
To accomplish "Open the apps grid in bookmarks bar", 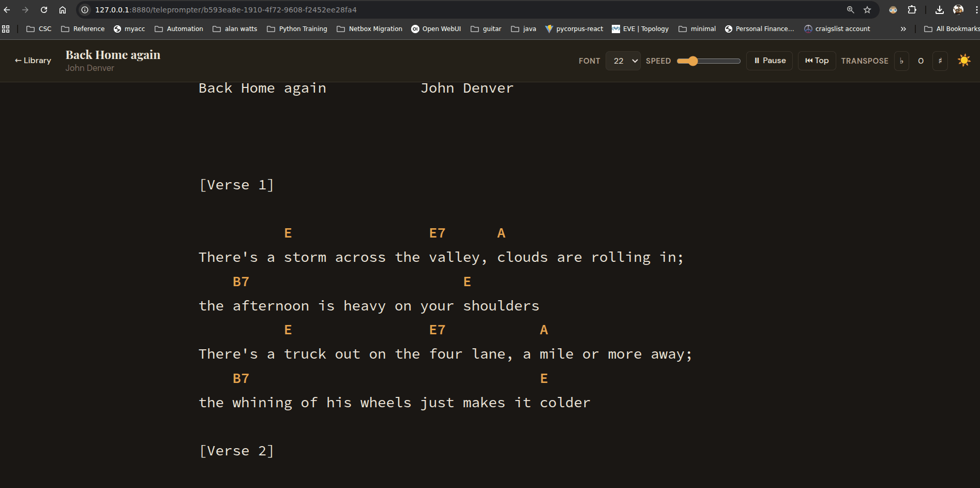I will pyautogui.click(x=6, y=29).
